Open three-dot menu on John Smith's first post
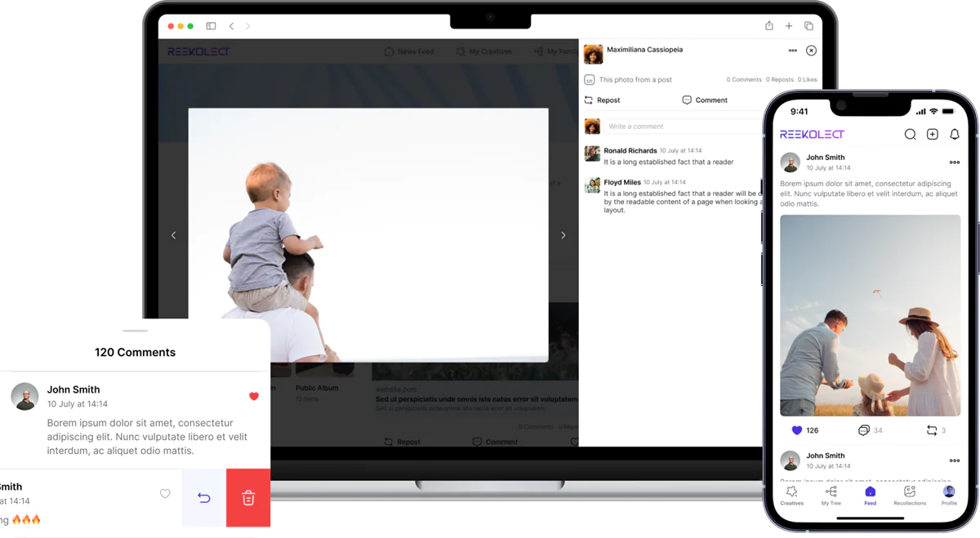Screen dimensions: 980x538 pos(954,162)
